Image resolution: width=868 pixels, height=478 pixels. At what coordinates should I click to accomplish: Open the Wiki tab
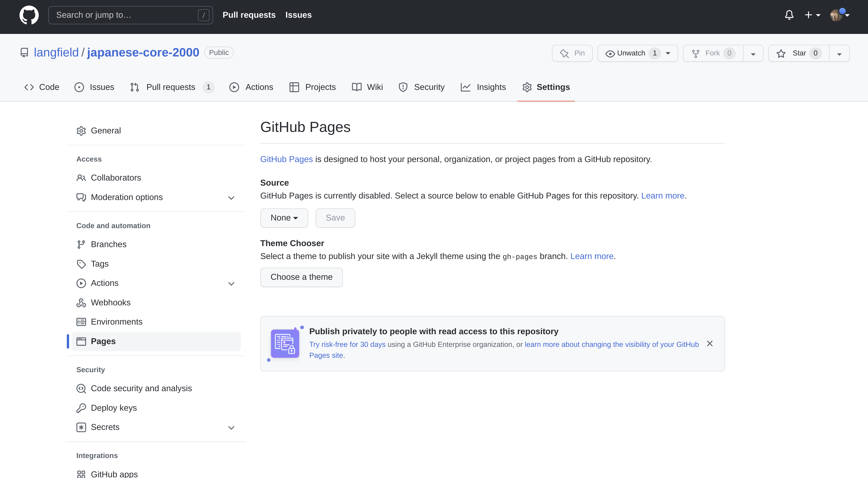point(367,87)
